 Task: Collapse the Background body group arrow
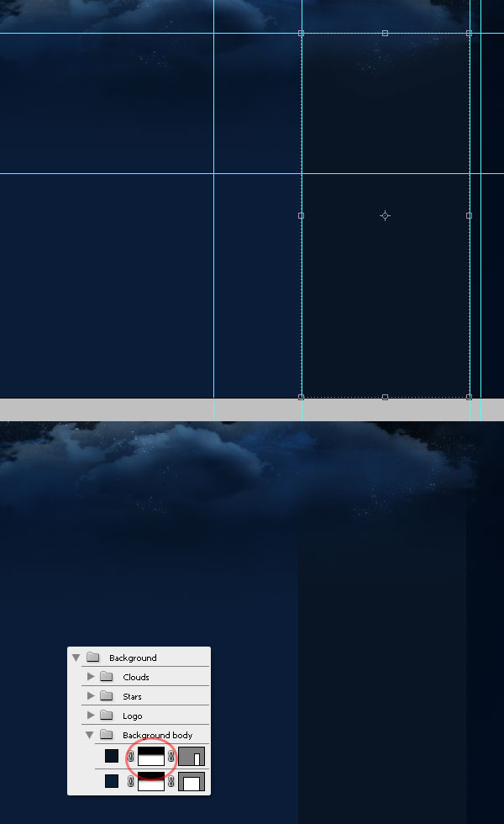[x=89, y=735]
